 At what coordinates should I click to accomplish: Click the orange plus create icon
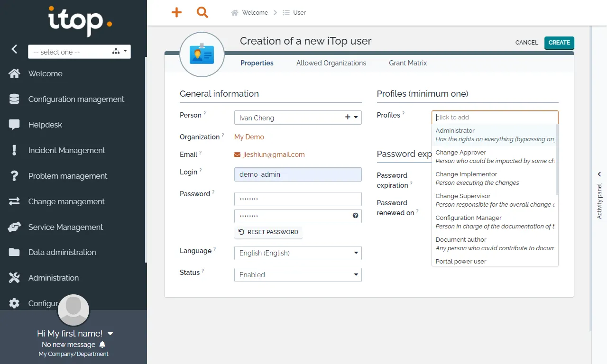coord(176,13)
